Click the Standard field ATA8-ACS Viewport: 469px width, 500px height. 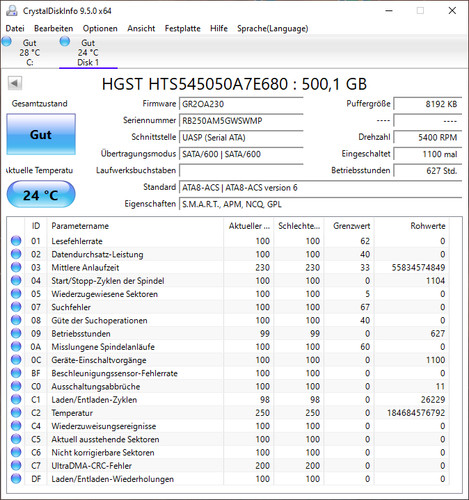coord(320,187)
